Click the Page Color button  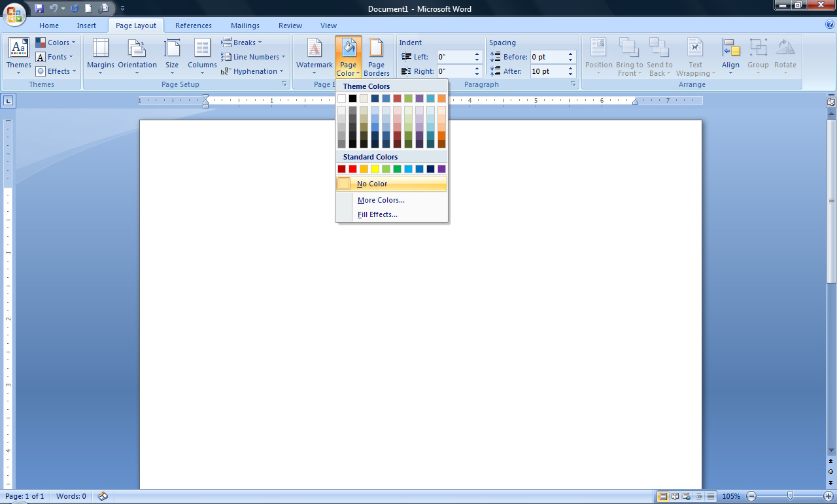click(x=349, y=56)
